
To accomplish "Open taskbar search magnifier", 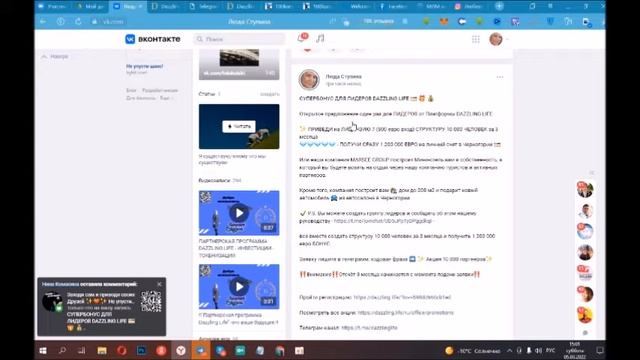I will click(62, 351).
